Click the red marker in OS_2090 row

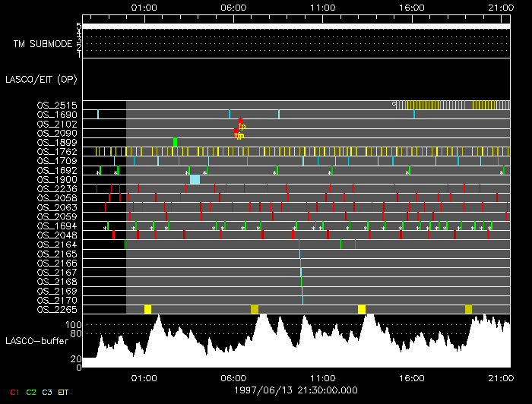[x=236, y=133]
